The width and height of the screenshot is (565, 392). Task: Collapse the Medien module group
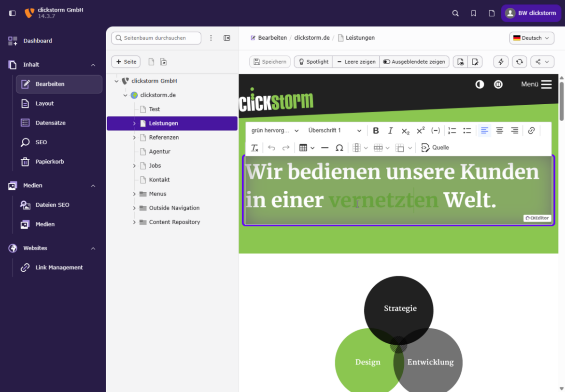93,185
